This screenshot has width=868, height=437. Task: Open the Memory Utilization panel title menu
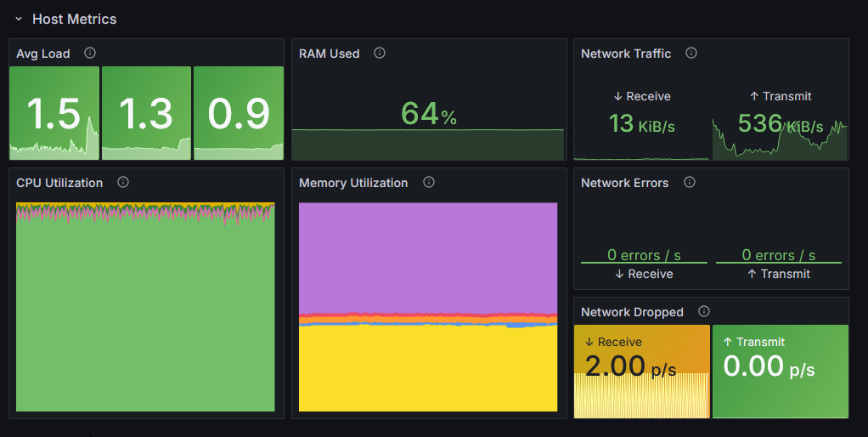pos(353,183)
